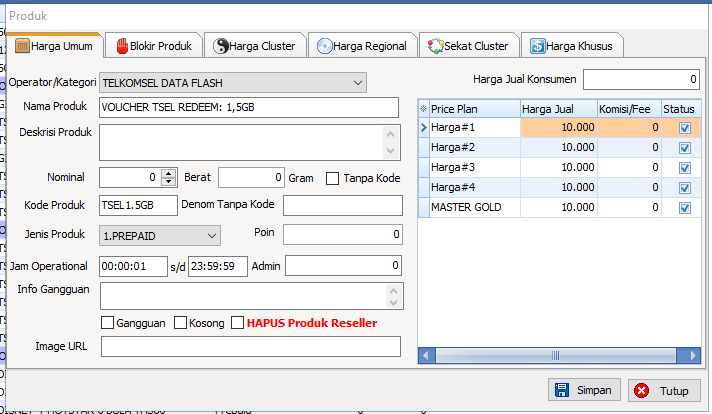
Task: Check HAPUS Produk Reseller checkbox
Action: pyautogui.click(x=237, y=323)
